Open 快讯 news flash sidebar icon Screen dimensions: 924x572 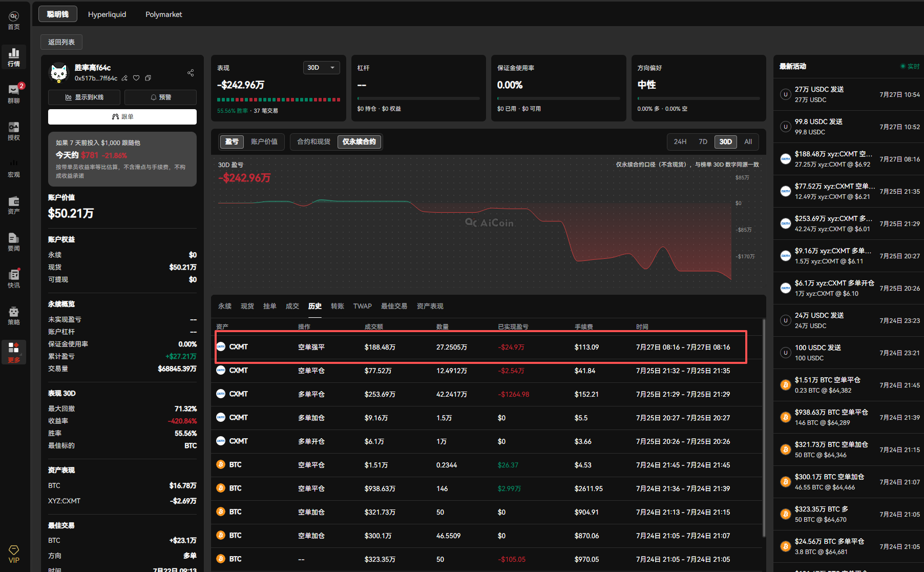tap(14, 278)
